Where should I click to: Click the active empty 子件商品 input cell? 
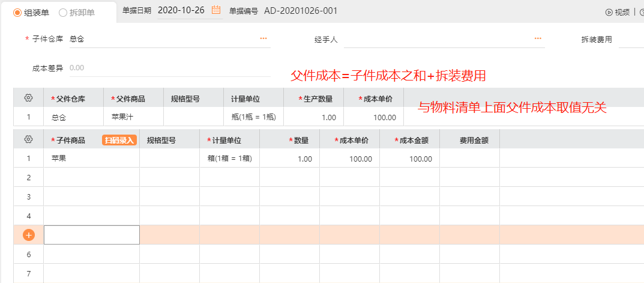(x=92, y=235)
